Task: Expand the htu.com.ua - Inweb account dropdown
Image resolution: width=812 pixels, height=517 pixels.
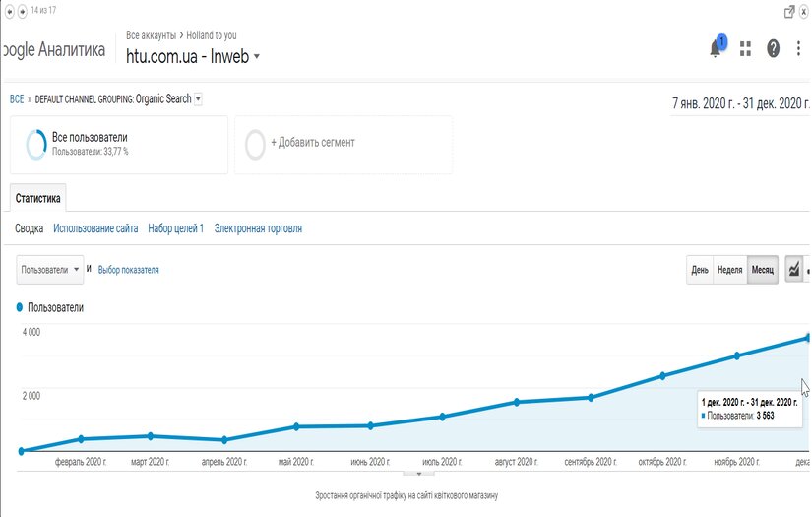Action: point(257,56)
